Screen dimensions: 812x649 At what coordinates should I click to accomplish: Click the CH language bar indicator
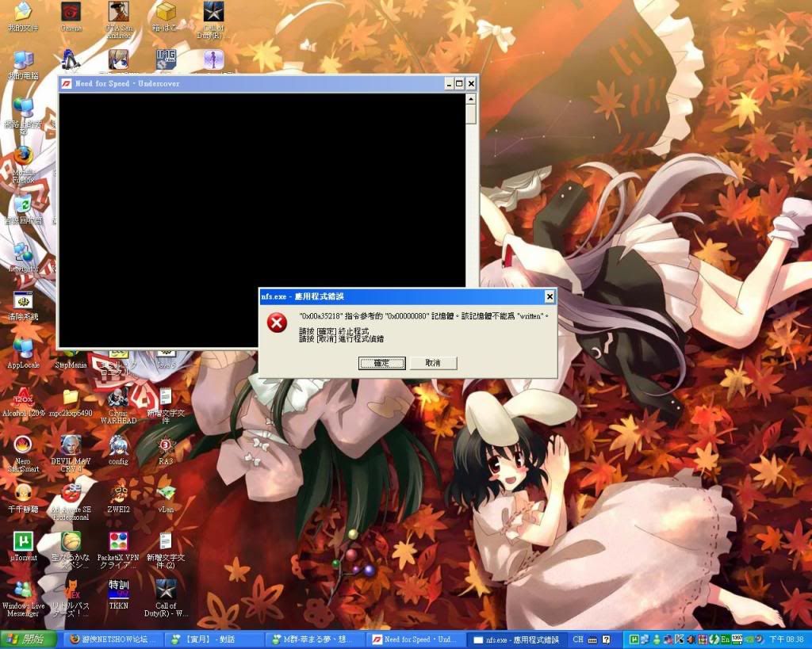coord(578,639)
